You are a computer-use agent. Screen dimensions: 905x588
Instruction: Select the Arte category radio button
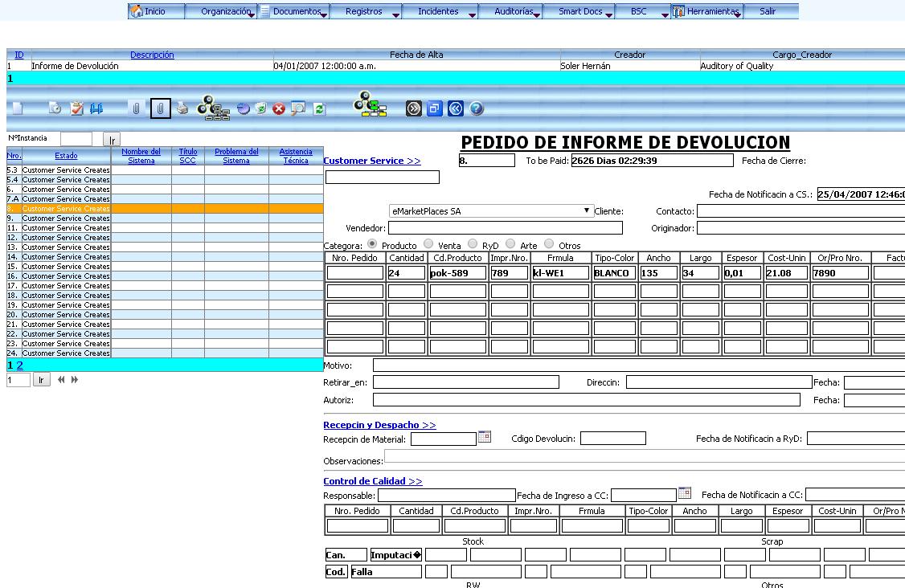(x=510, y=244)
